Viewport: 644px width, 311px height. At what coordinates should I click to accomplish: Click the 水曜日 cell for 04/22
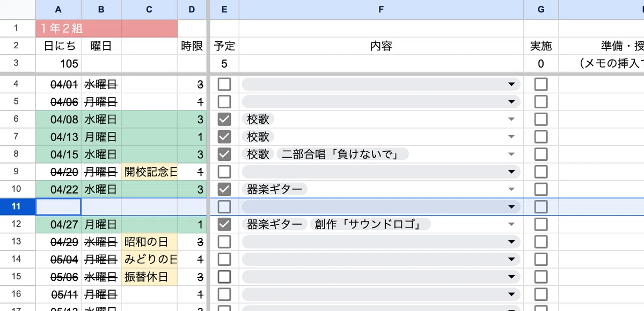coord(101,189)
